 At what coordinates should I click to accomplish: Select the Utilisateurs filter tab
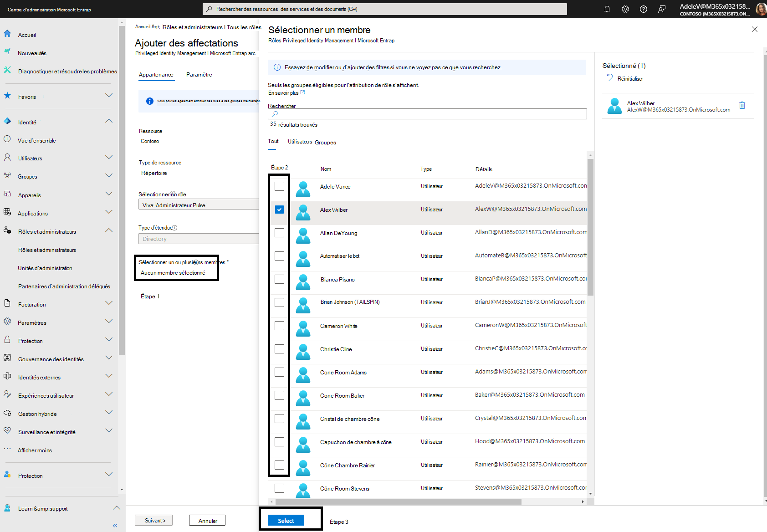[x=300, y=142]
